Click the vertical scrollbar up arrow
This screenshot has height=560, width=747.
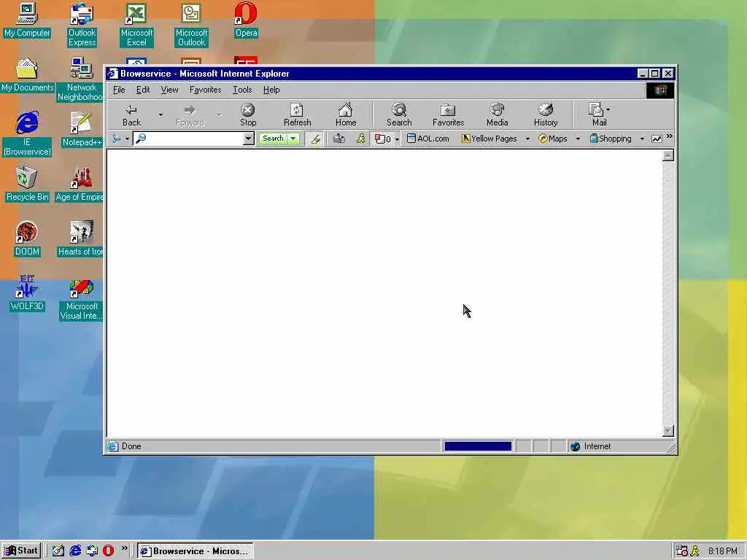(668, 156)
